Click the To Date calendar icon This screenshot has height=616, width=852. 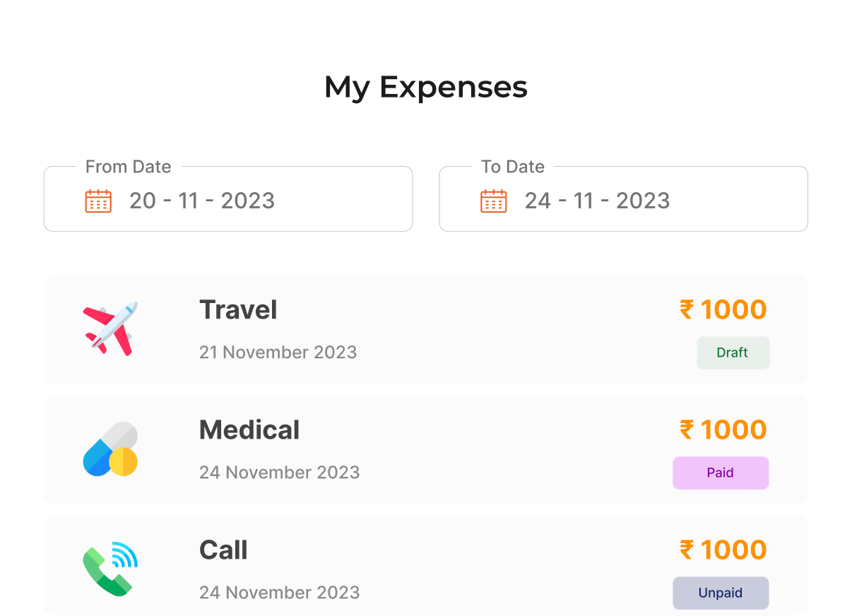click(494, 201)
